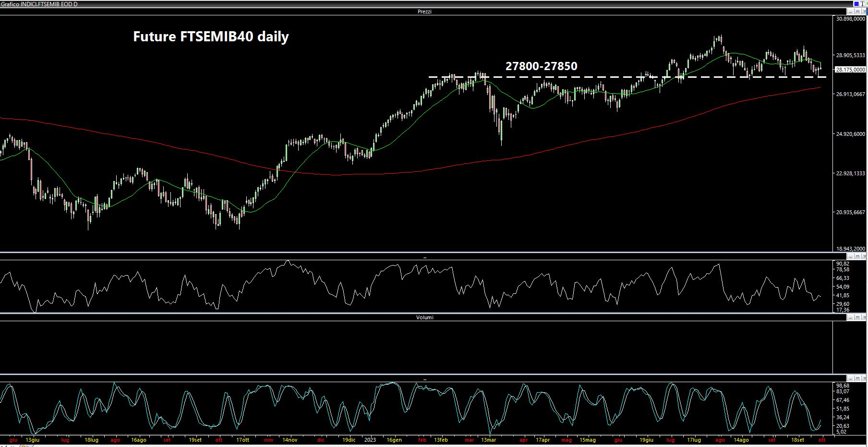
Task: Minimize the RSI oscillator panel
Action: coord(850,257)
